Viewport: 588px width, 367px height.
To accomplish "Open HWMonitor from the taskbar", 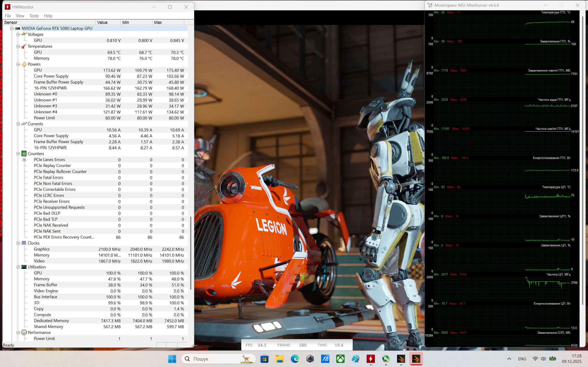I will pos(370,359).
